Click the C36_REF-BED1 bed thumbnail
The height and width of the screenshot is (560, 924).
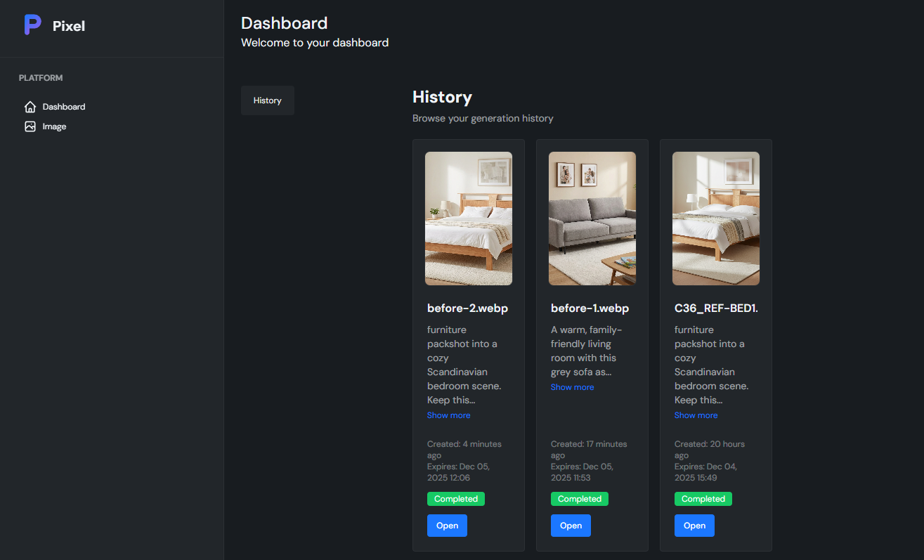click(x=715, y=218)
